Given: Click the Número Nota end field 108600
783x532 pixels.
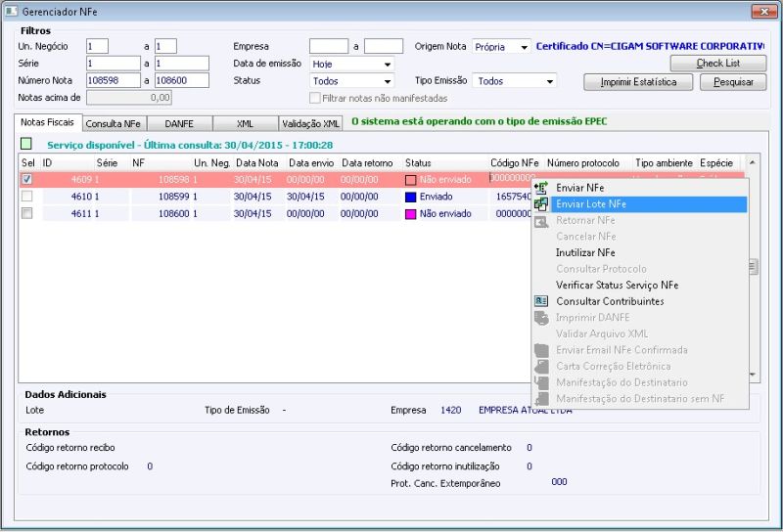Looking at the screenshot, I should [182, 80].
